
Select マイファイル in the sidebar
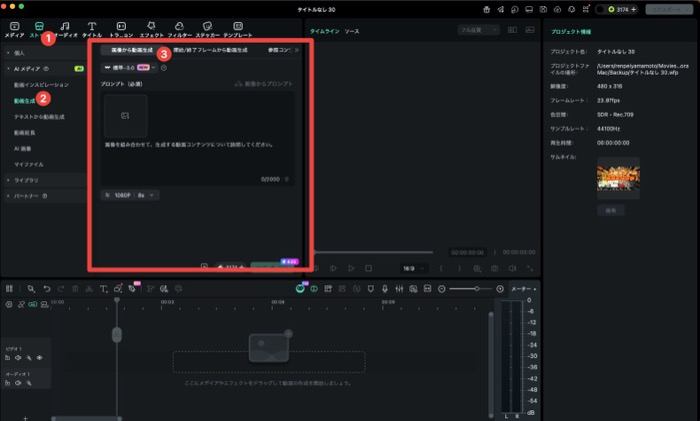coord(29,164)
